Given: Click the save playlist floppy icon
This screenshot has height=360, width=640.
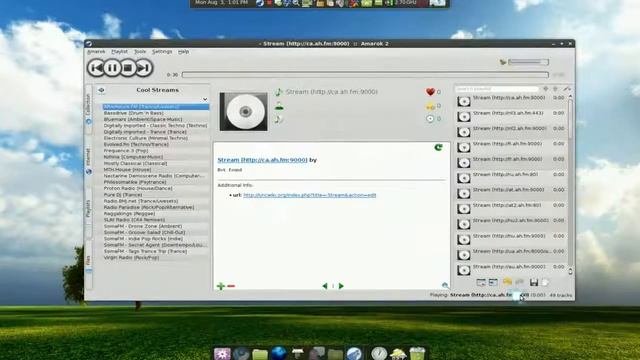Looking at the screenshot, I should [x=533, y=282].
